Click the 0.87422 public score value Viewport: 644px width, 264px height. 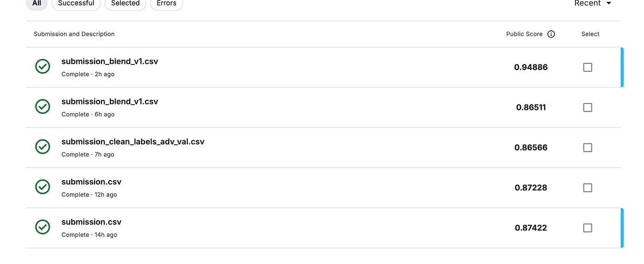click(531, 228)
